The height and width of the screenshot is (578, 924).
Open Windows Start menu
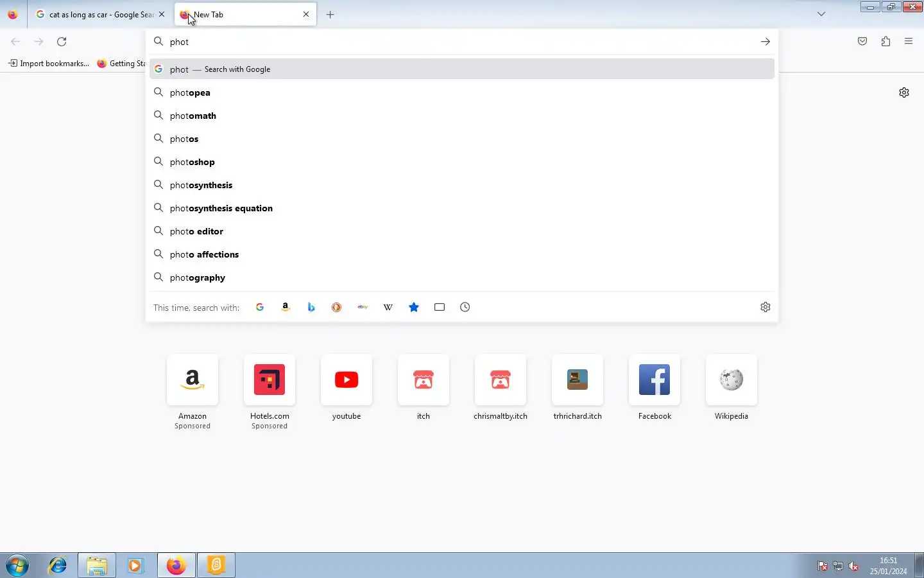17,566
